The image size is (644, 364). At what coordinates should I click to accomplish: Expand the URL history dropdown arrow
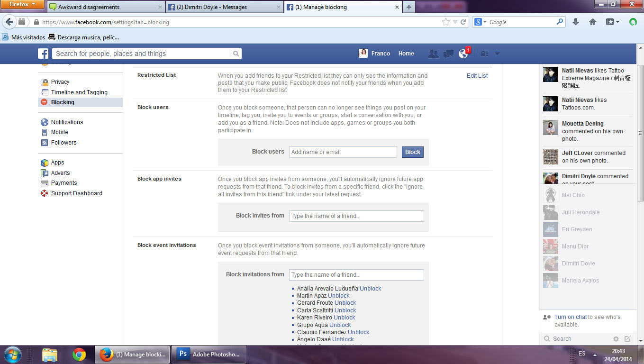coord(455,22)
